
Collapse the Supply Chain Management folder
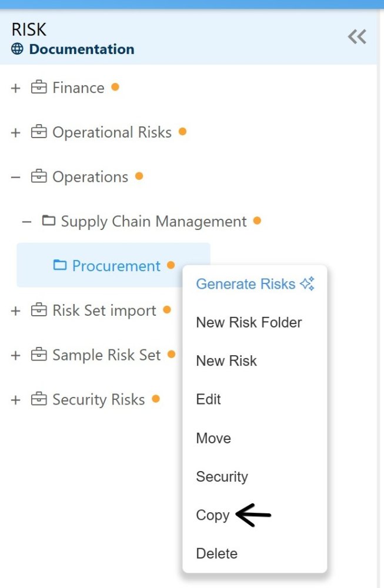click(x=26, y=222)
